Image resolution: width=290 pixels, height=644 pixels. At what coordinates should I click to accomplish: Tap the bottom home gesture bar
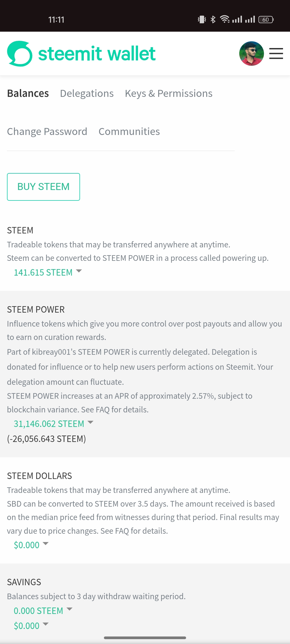145,638
